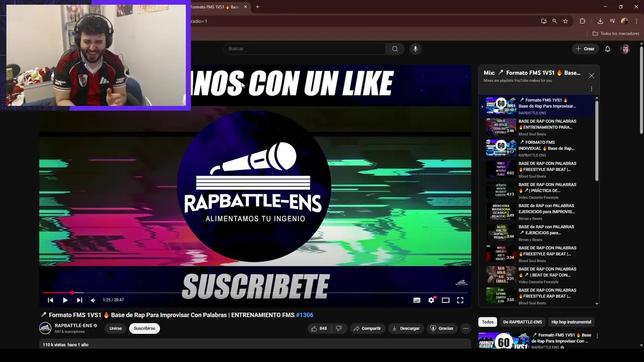
Task: Play the video with the play button
Action: 65,300
